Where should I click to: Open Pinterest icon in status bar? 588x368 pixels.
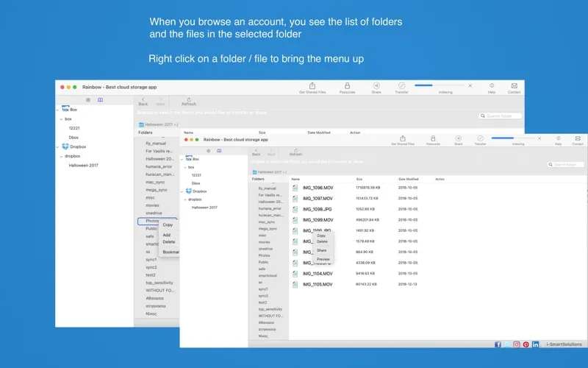coord(526,344)
